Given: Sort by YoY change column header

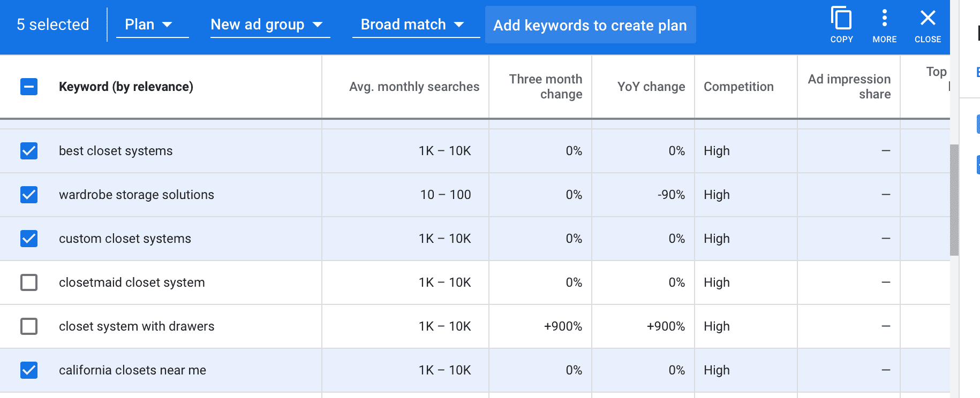Looking at the screenshot, I should click(651, 87).
